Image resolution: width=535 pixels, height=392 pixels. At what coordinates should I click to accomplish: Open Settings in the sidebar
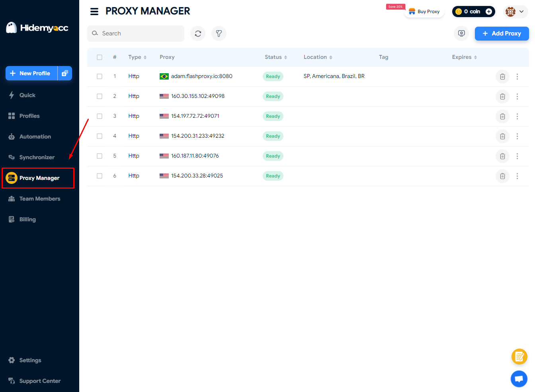click(25, 360)
